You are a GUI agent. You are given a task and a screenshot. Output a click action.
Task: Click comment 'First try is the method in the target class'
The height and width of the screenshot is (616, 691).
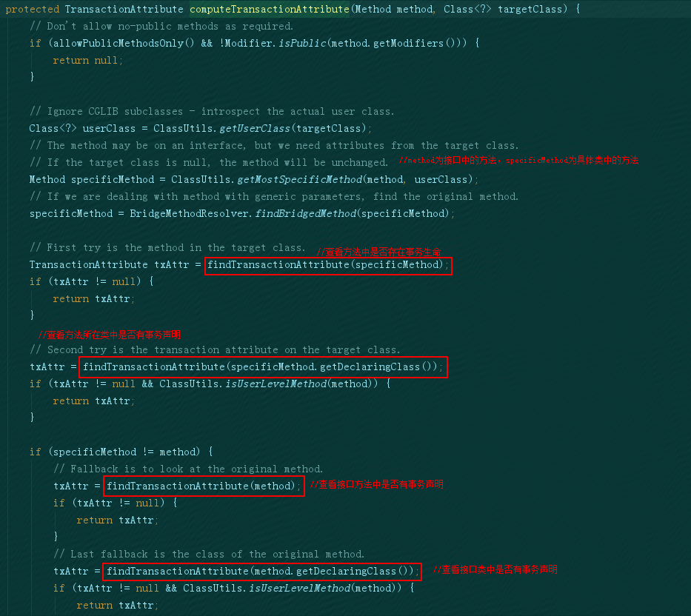pos(167,247)
